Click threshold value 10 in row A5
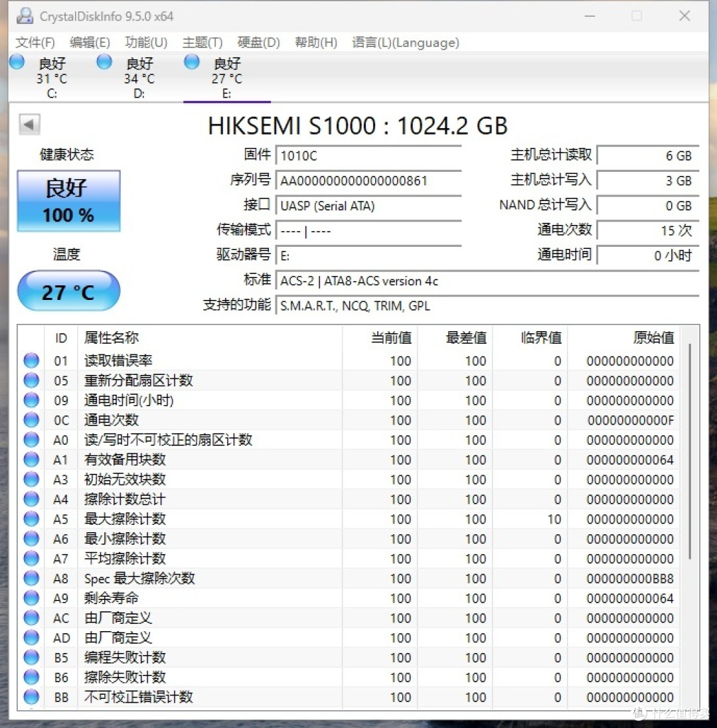 [554, 519]
